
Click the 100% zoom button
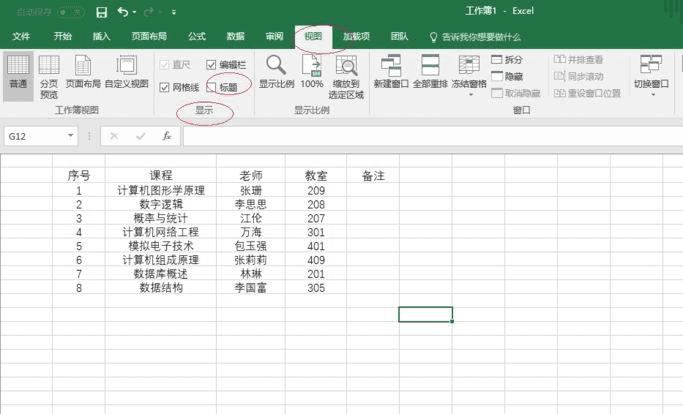click(311, 71)
